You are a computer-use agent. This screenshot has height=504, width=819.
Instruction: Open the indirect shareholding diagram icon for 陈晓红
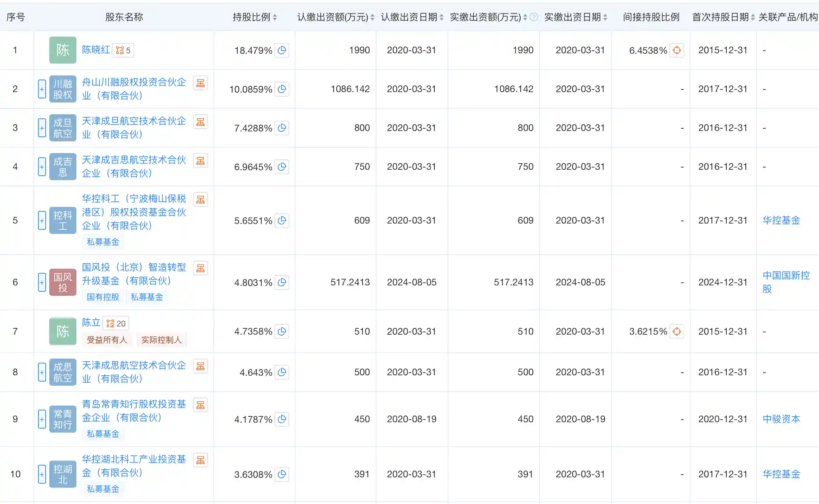677,51
